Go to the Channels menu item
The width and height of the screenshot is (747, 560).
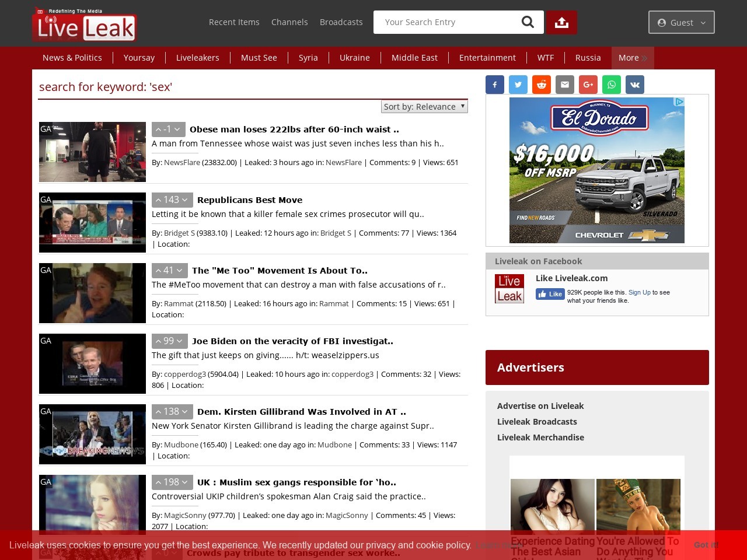[289, 22]
